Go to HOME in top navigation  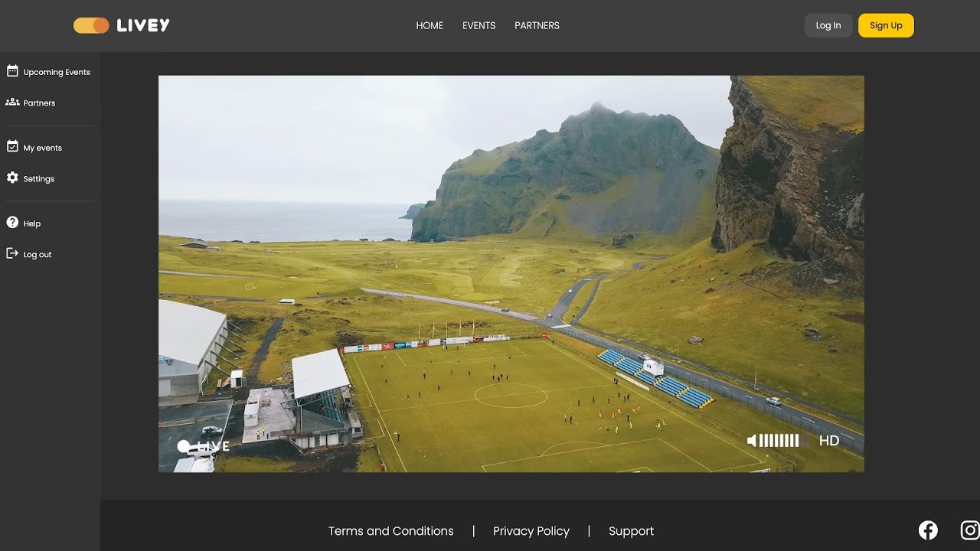pos(430,25)
